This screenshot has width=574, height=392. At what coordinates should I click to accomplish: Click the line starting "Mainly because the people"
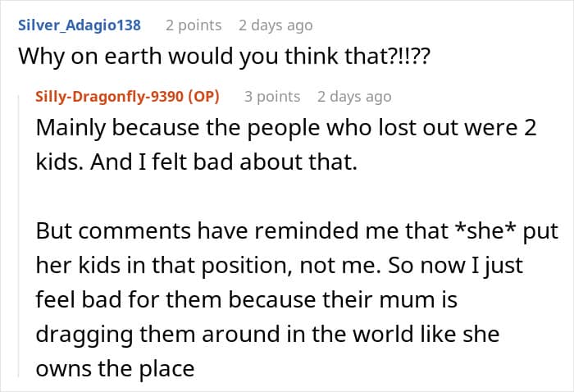(283, 129)
